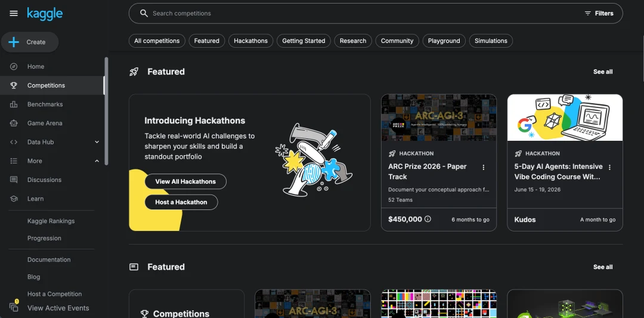Open Host a Competition sidebar link
Image resolution: width=644 pixels, height=318 pixels.
(x=55, y=294)
